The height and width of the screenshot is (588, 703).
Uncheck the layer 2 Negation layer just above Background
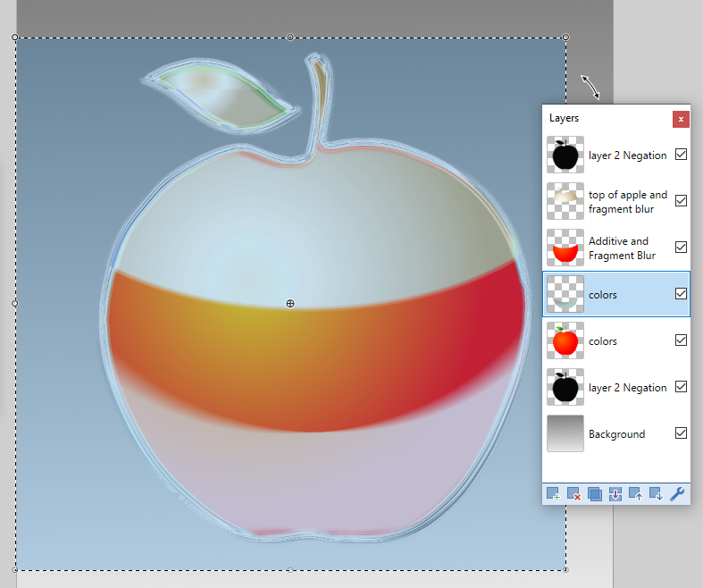click(x=681, y=387)
